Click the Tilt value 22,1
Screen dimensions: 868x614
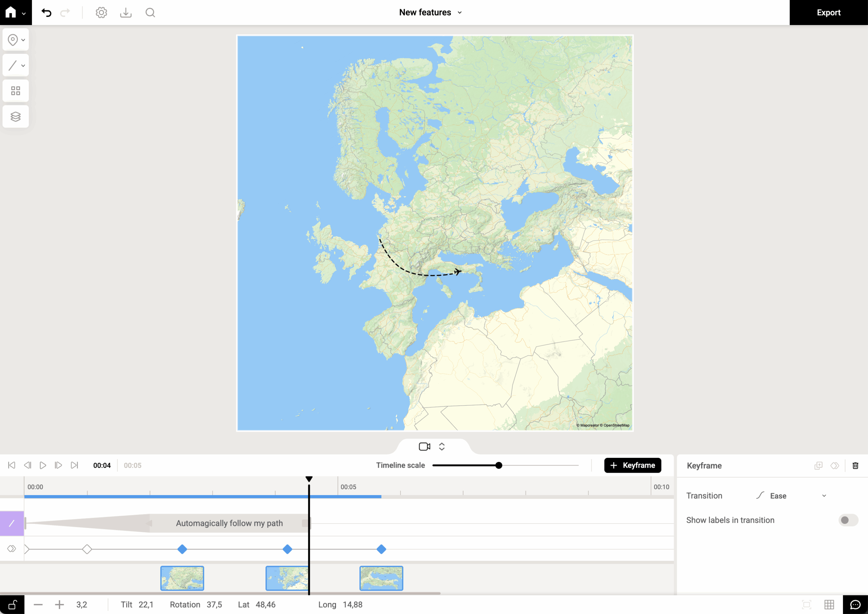pyautogui.click(x=146, y=605)
